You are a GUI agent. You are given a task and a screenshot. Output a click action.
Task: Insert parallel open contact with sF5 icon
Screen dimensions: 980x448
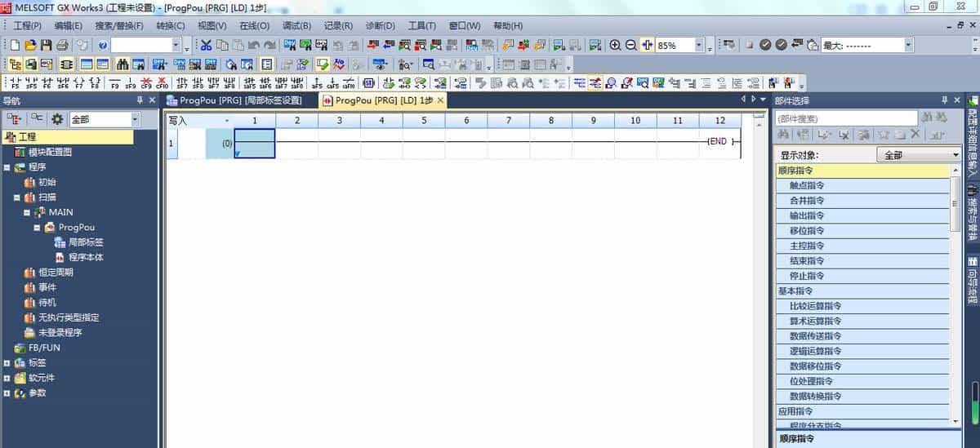click(31, 82)
